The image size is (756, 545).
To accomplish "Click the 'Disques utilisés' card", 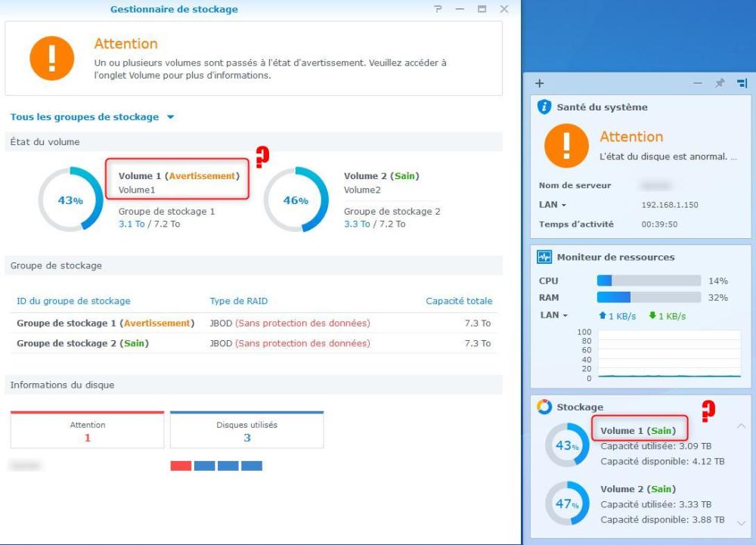I will click(x=246, y=431).
